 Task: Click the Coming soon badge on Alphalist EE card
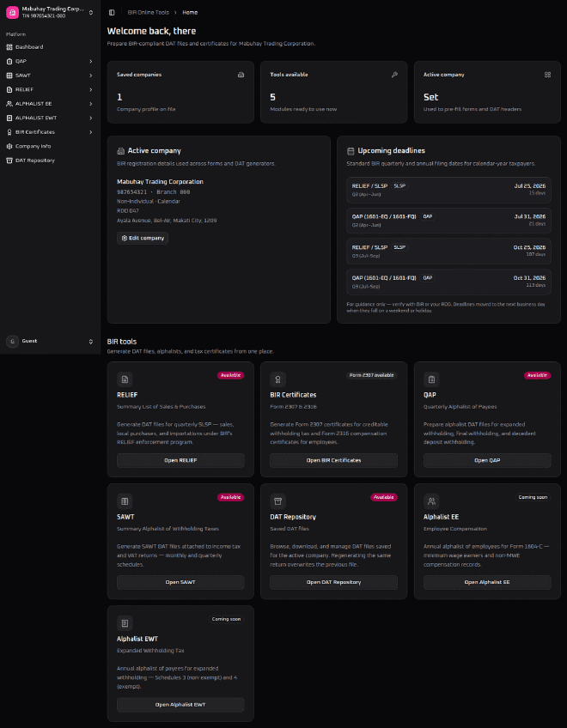pos(533,497)
